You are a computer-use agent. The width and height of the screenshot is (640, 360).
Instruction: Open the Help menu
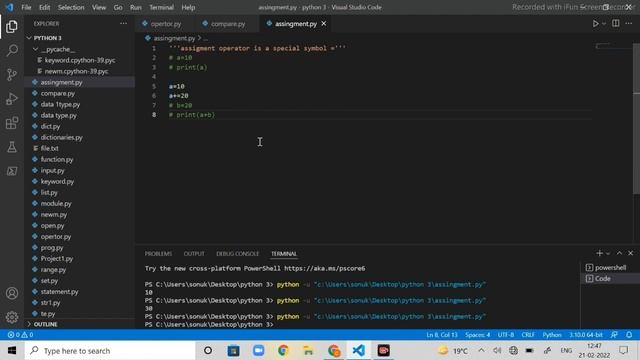click(x=188, y=7)
